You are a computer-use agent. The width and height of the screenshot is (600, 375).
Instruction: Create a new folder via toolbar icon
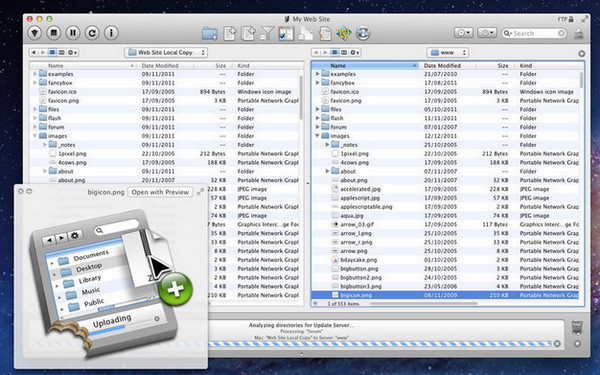point(210,34)
